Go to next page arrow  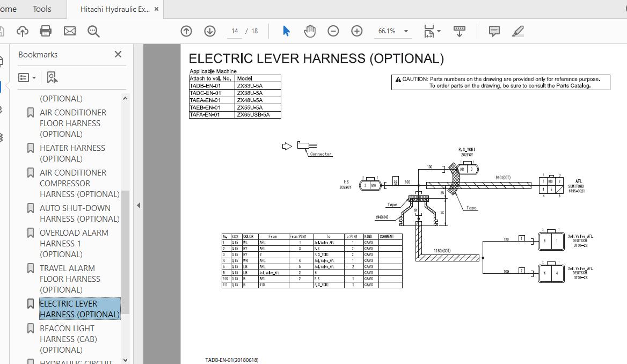click(x=210, y=31)
